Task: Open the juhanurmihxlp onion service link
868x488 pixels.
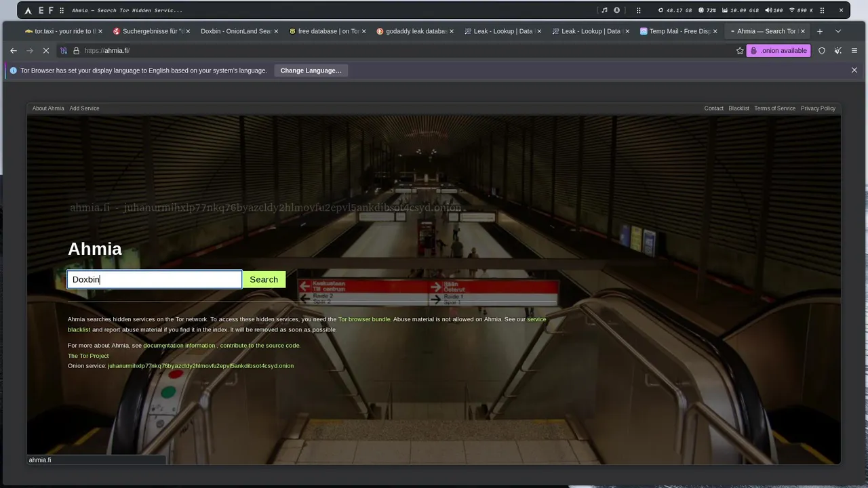Action: (x=201, y=366)
